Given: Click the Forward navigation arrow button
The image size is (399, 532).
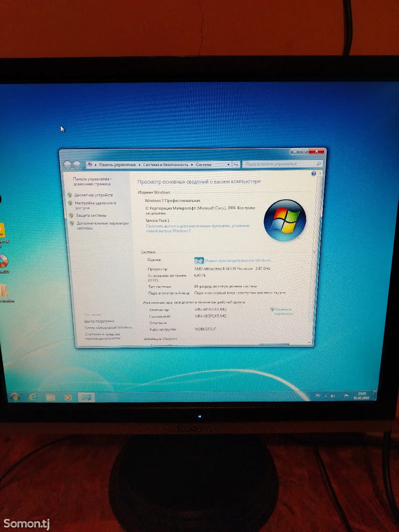Looking at the screenshot, I should pyautogui.click(x=77, y=165).
